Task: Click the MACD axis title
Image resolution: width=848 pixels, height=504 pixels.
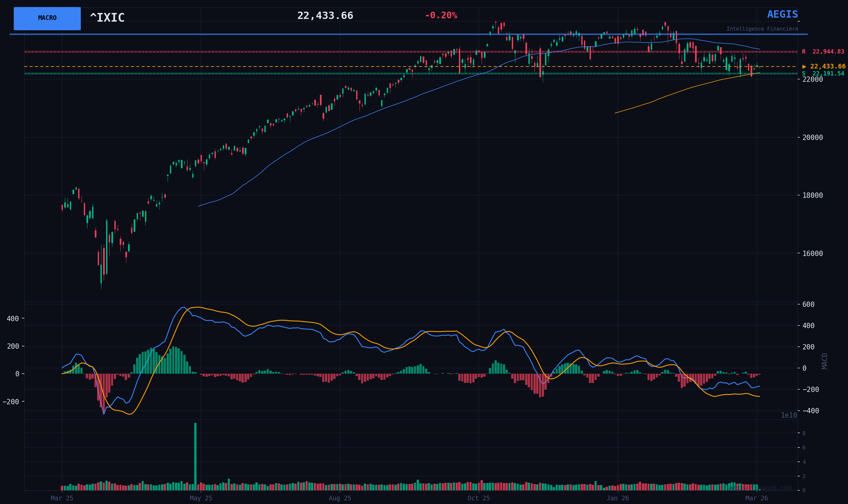Action: coord(825,361)
